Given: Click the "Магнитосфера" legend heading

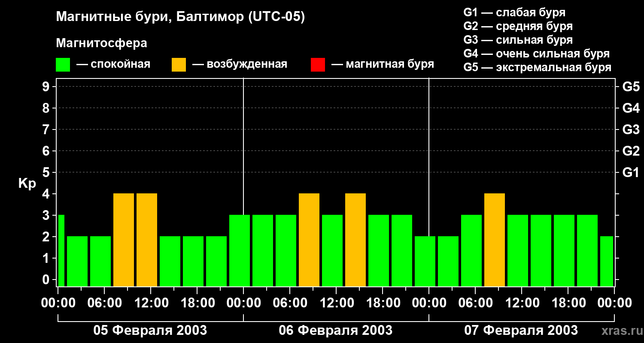Looking at the screenshot, I should point(102,43).
